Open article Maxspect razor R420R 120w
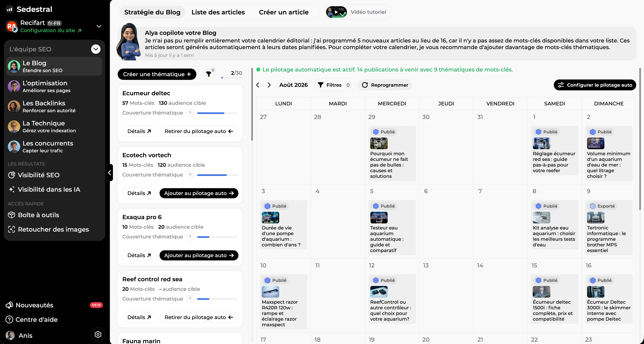Screen dimensions: 644x344 coord(283,302)
